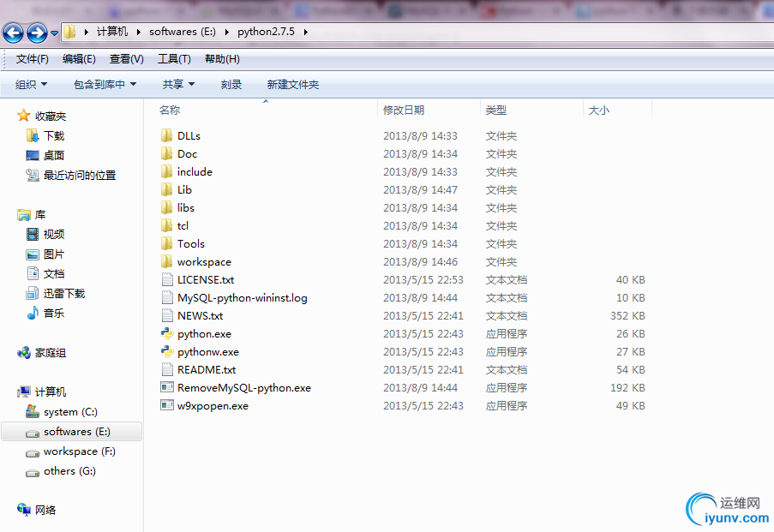
Task: Select the DLLs folder icon
Action: coord(167,135)
